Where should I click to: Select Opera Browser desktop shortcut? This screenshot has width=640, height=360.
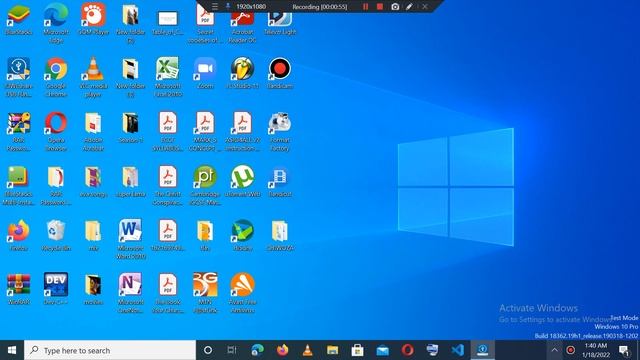[x=56, y=131]
